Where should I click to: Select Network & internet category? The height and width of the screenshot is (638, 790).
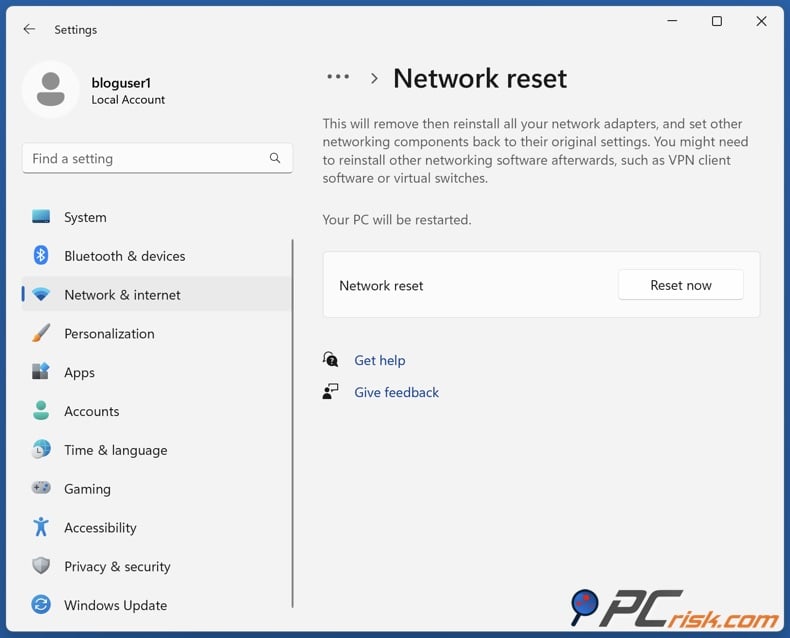[x=156, y=295]
